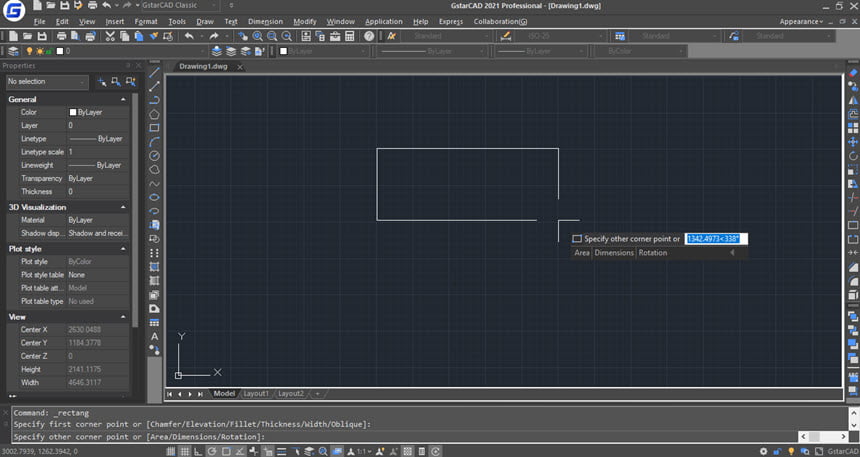Click the Erase tool in Modify toolbar
This screenshot has width=860, height=457.
point(853,72)
